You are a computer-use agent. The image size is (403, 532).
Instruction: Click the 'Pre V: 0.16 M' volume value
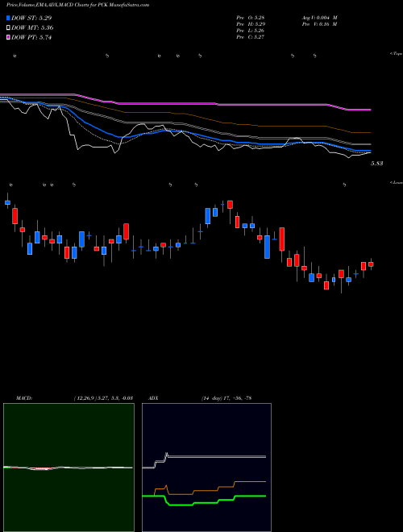(x=319, y=24)
